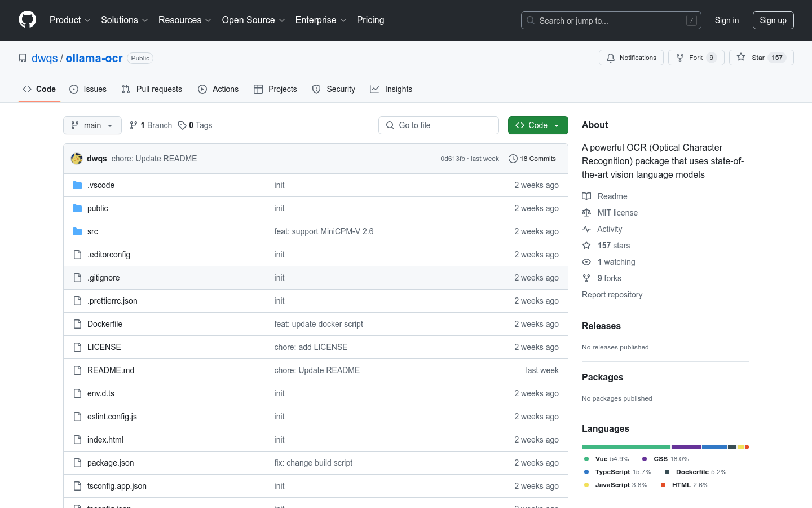Viewport: 812px width, 508px height.
Task: Click the forks icon in About
Action: click(x=586, y=278)
